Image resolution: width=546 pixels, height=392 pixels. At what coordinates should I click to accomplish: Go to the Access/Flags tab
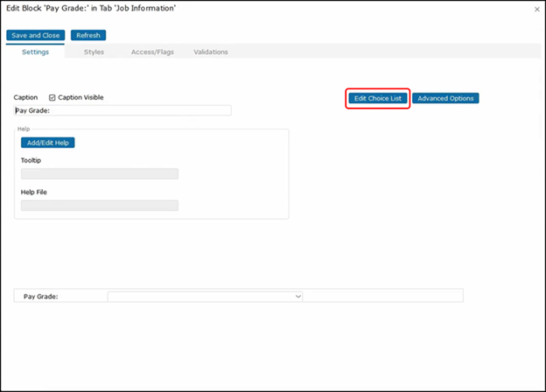pyautogui.click(x=152, y=52)
